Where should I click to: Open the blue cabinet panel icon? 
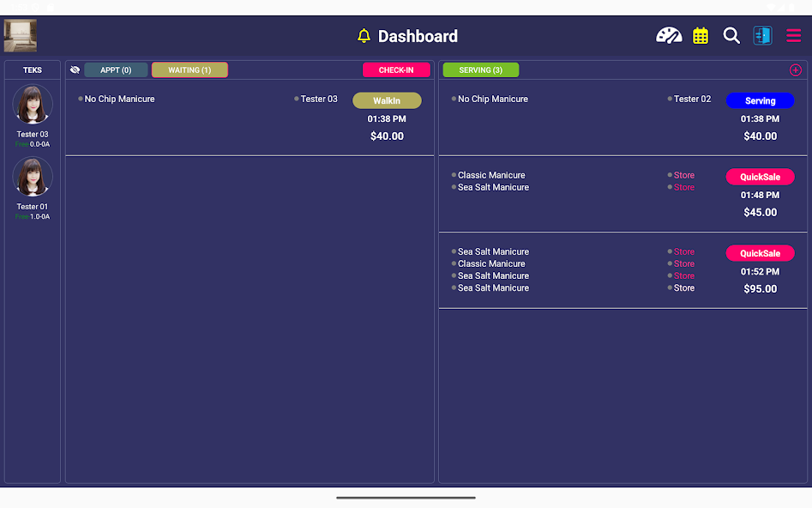pos(762,35)
